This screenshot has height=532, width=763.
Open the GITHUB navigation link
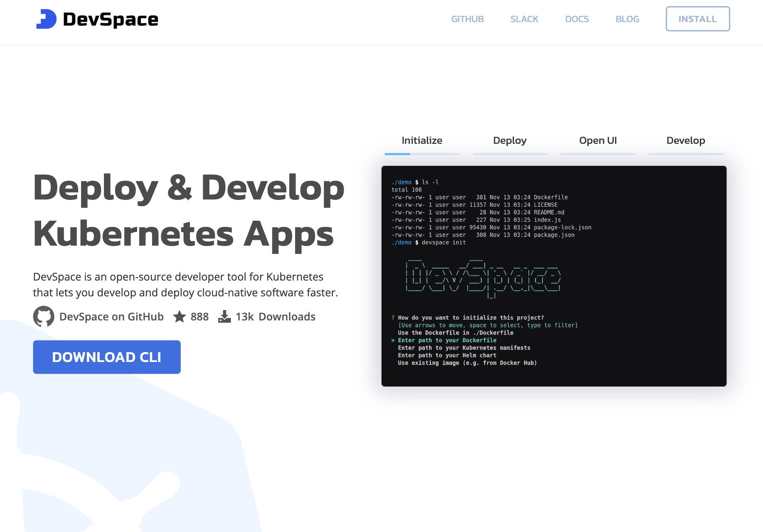click(468, 19)
